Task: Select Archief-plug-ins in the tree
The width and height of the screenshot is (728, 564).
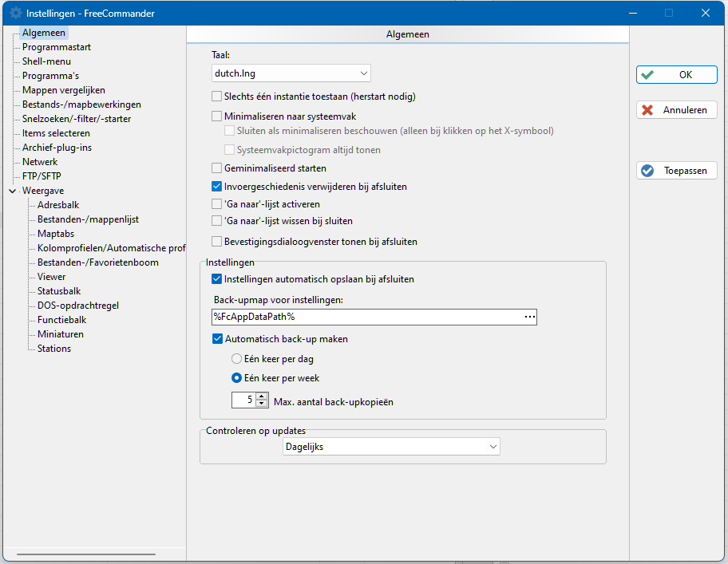Action: tap(57, 148)
